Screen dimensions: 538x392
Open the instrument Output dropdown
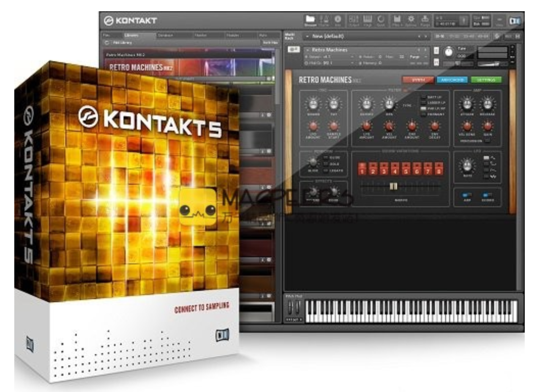(329, 57)
